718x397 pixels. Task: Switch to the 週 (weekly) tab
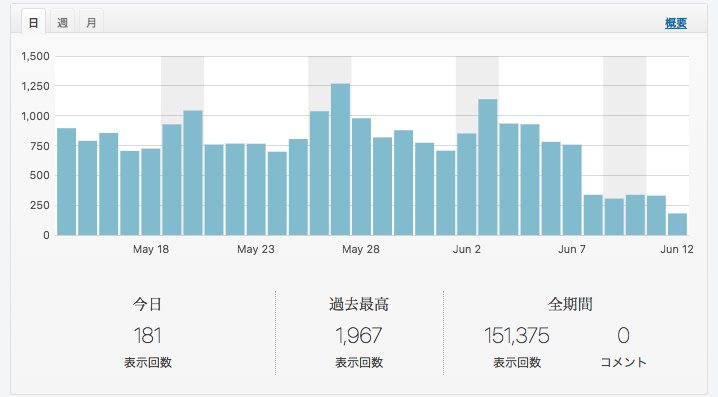point(62,22)
